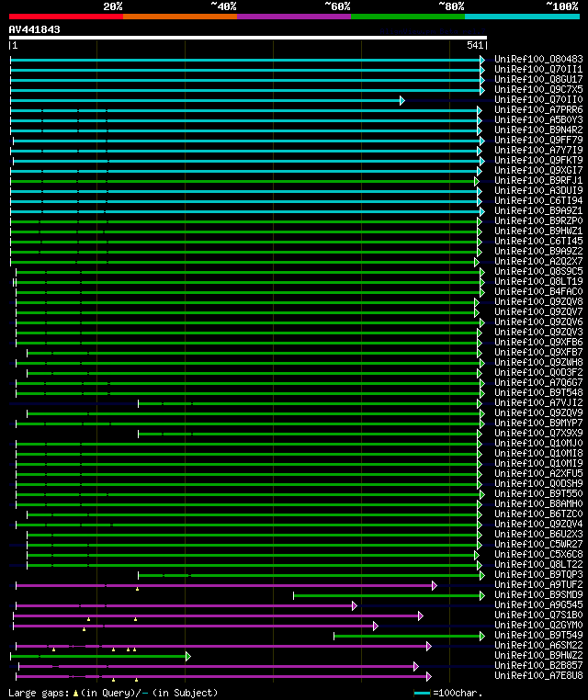Select the UniRef100_B8AMH0 label
Screen dimensions: 588x700
tap(538, 503)
